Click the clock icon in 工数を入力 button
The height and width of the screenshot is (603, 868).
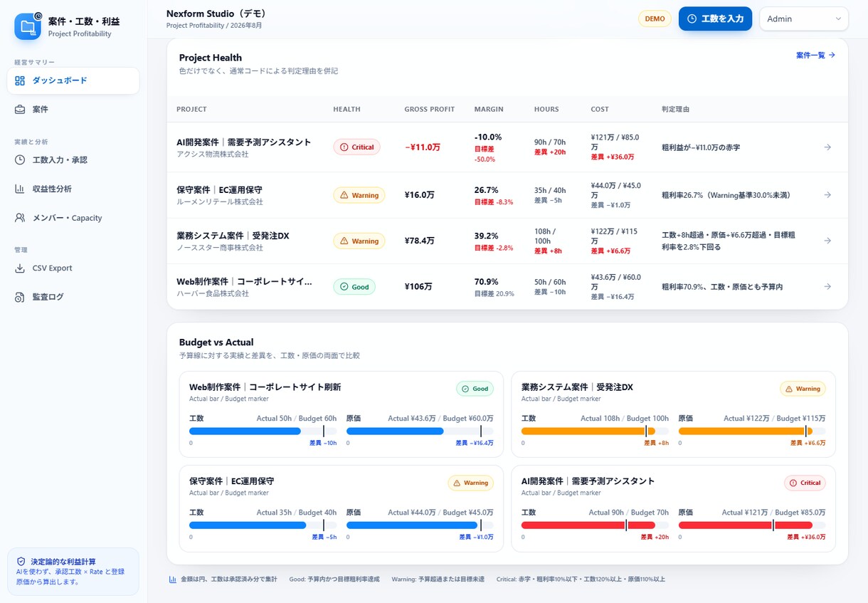point(692,19)
